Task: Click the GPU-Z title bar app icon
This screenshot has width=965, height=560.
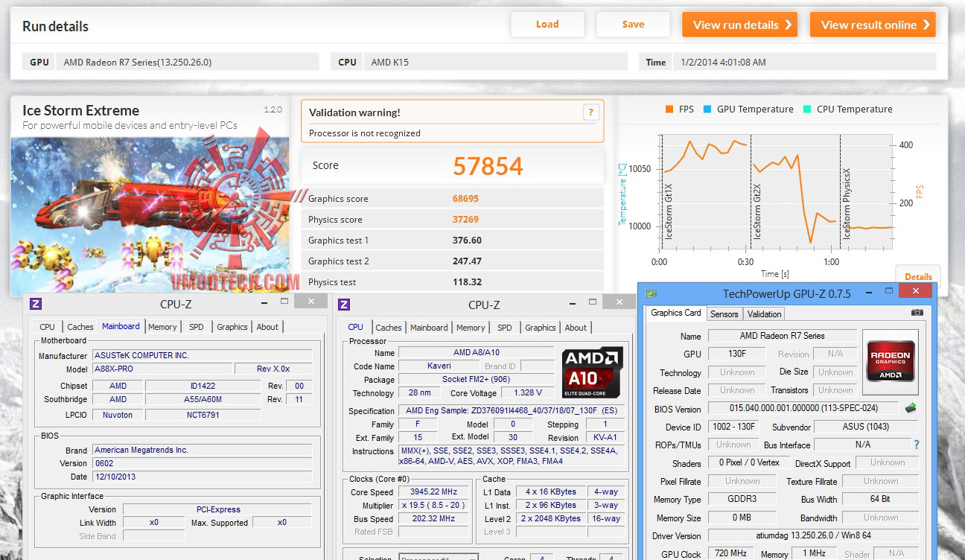Action: (652, 293)
